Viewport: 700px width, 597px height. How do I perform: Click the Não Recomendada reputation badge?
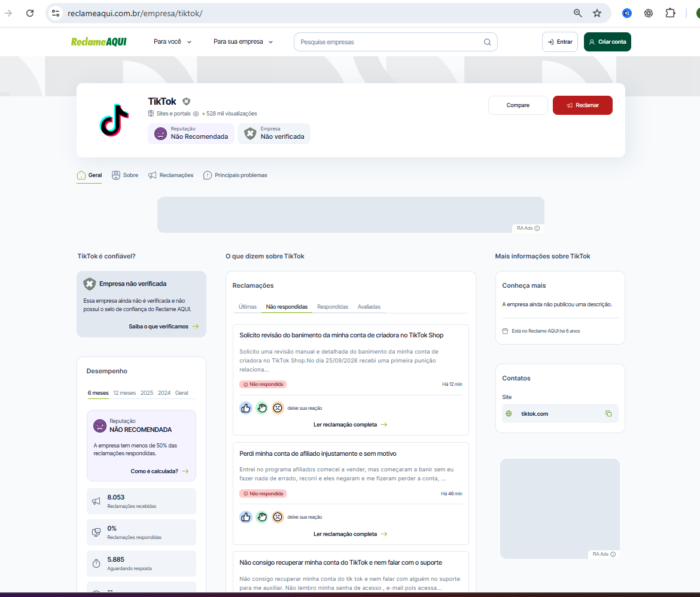[191, 133]
